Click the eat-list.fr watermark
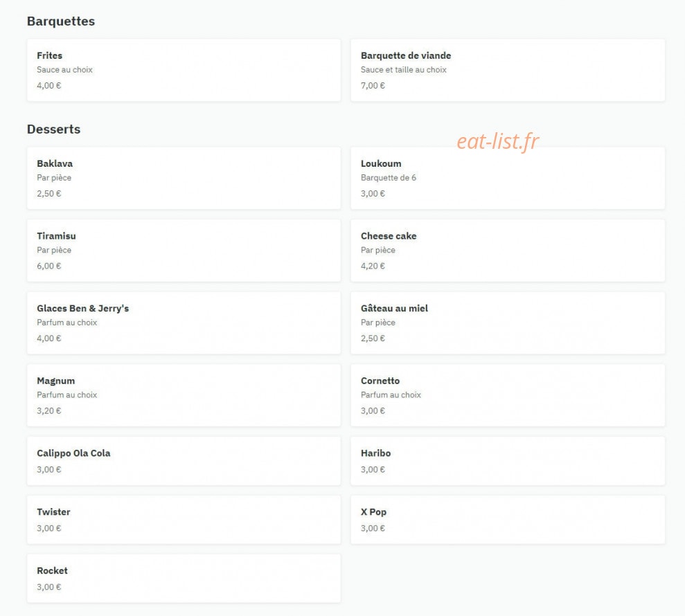Viewport: 685px width, 616px height. coord(497,141)
